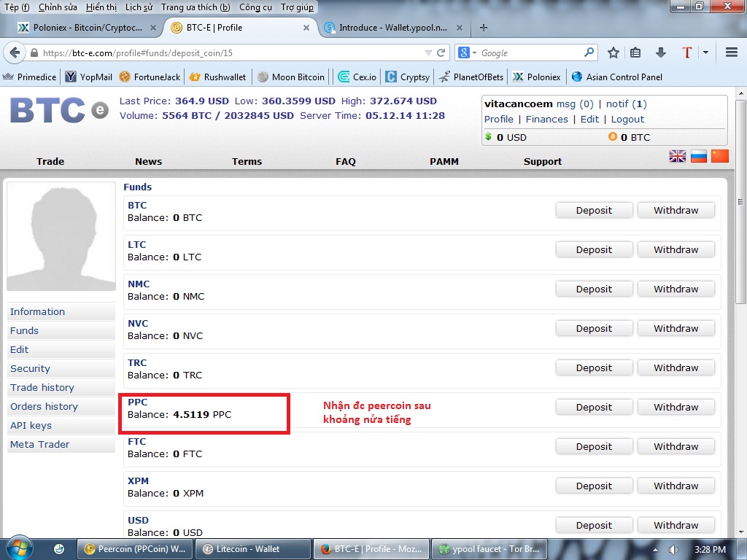The image size is (747, 560).
Task: Open the Rushwallet bookmark
Action: pos(217,77)
